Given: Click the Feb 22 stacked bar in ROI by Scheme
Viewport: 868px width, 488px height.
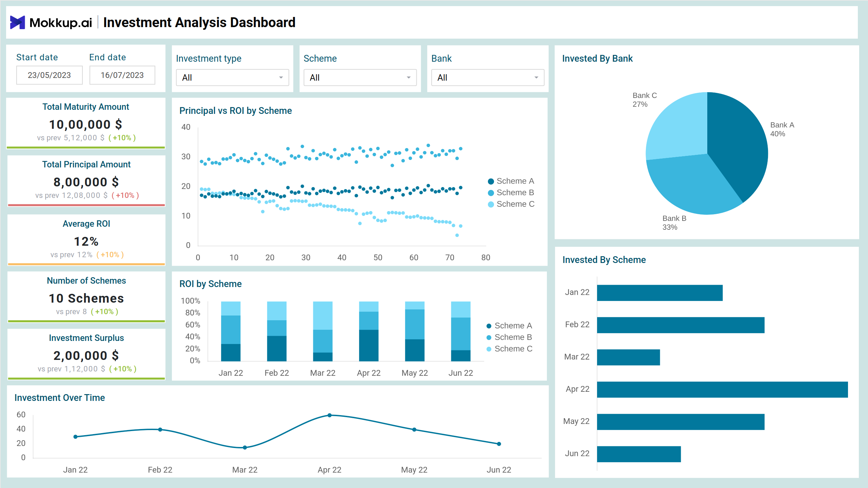Looking at the screenshot, I should (277, 331).
